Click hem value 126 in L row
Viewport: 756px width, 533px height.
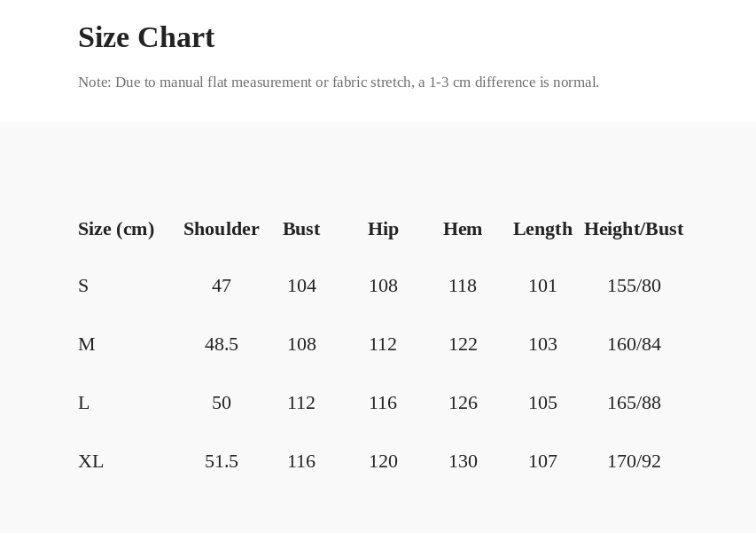point(463,403)
